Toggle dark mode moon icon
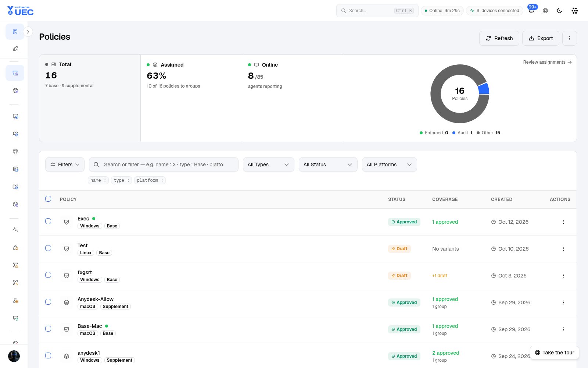Screen dimensions: 588x368 pyautogui.click(x=559, y=11)
